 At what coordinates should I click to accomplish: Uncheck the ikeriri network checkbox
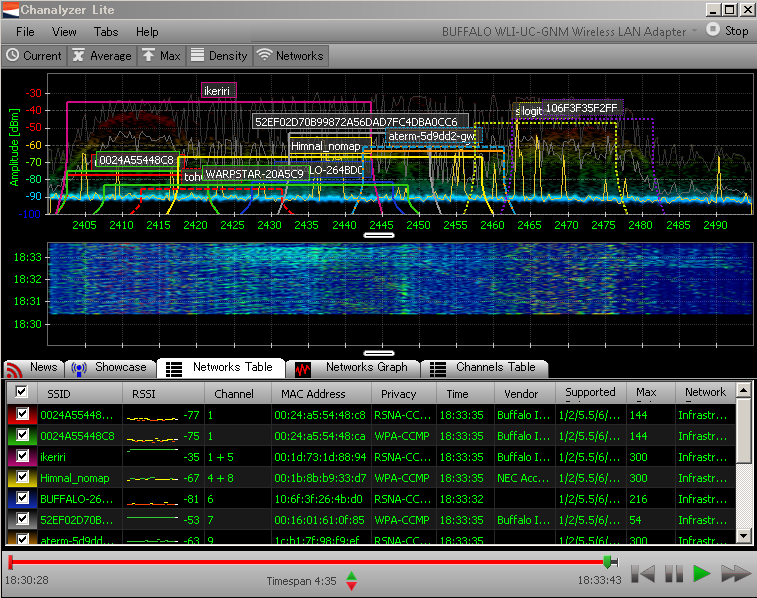pyautogui.click(x=22, y=456)
